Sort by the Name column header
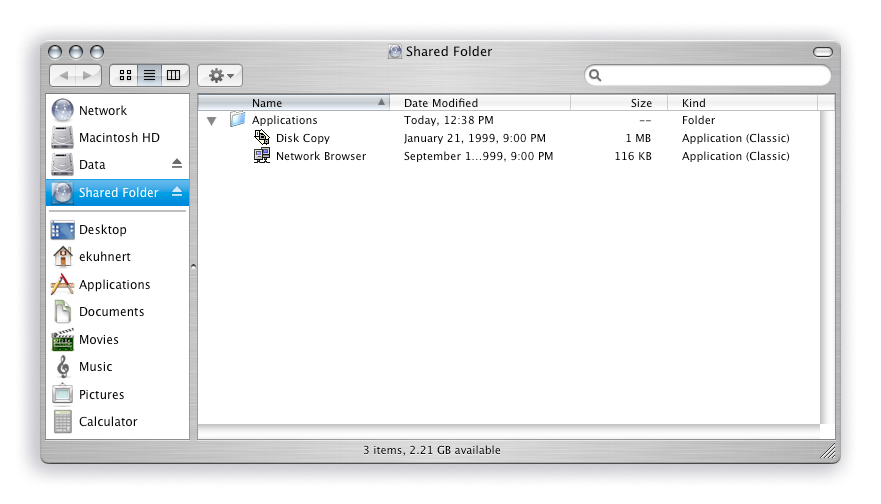Viewport: 881px width, 504px height. point(293,102)
